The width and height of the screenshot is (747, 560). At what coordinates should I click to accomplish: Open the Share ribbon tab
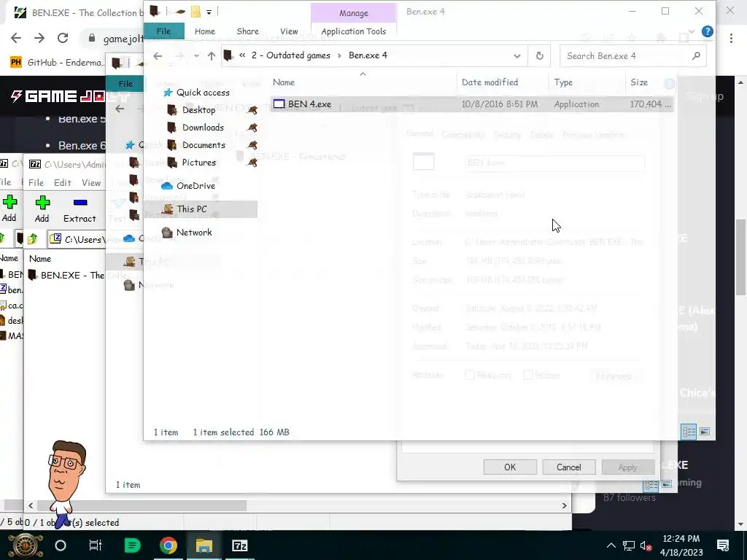248,31
